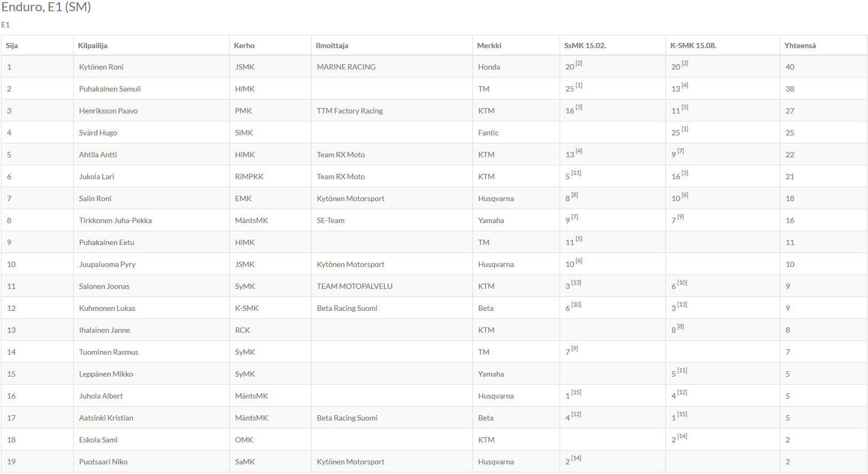This screenshot has height=474, width=868.
Task: Select Henriksson Paavo's name
Action: click(x=108, y=111)
